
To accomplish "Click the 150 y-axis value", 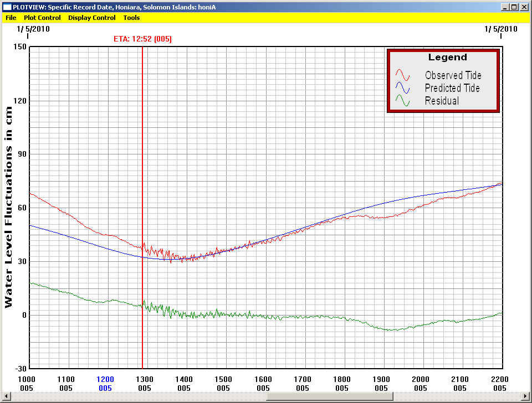I will [x=20, y=46].
